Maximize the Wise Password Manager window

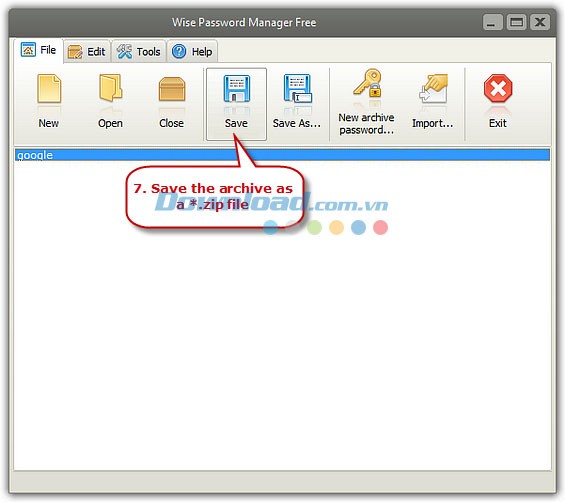[x=516, y=22]
